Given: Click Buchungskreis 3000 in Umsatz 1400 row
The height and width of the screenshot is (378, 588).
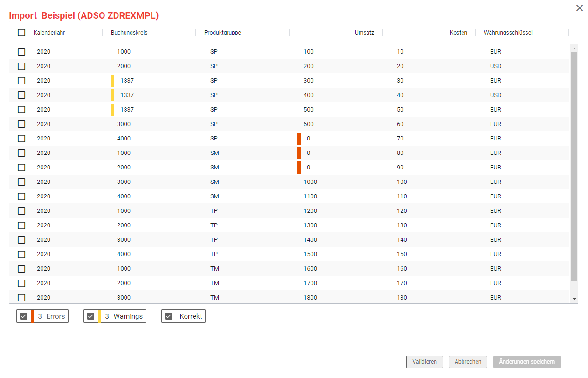Looking at the screenshot, I should tap(124, 240).
